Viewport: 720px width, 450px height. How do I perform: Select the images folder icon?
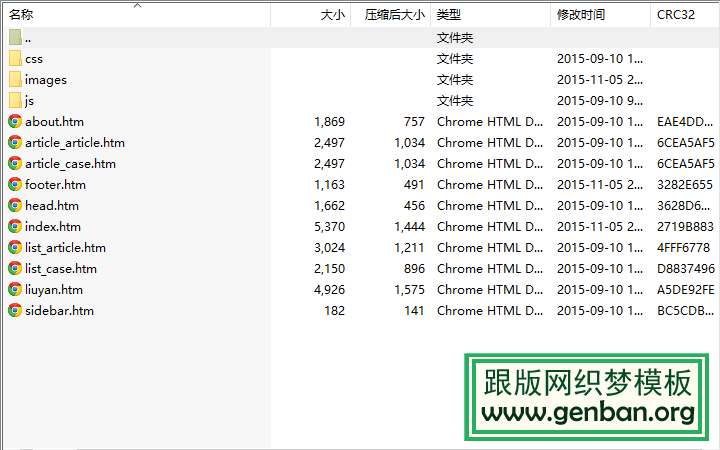(x=15, y=79)
